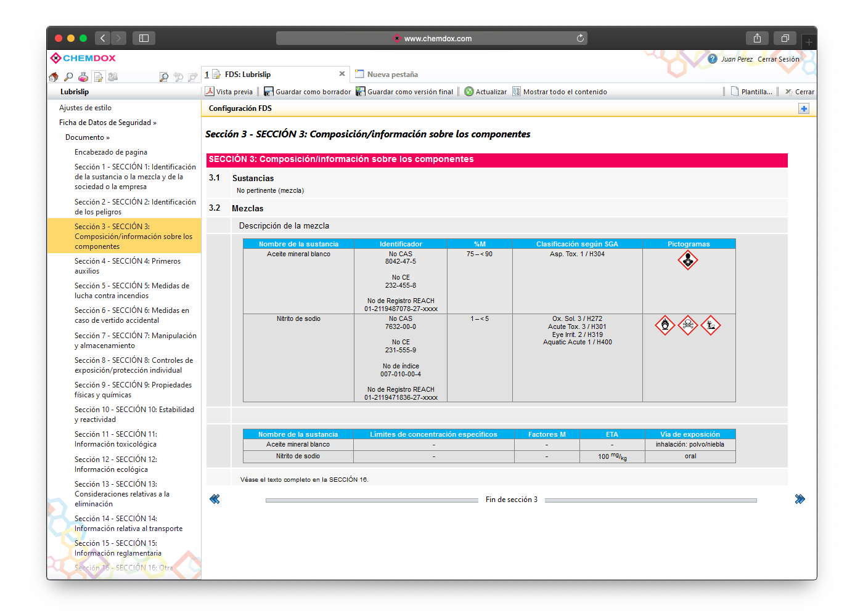Click Mostrar todo el contenido
The height and width of the screenshot is (616, 863).
pyautogui.click(x=560, y=92)
